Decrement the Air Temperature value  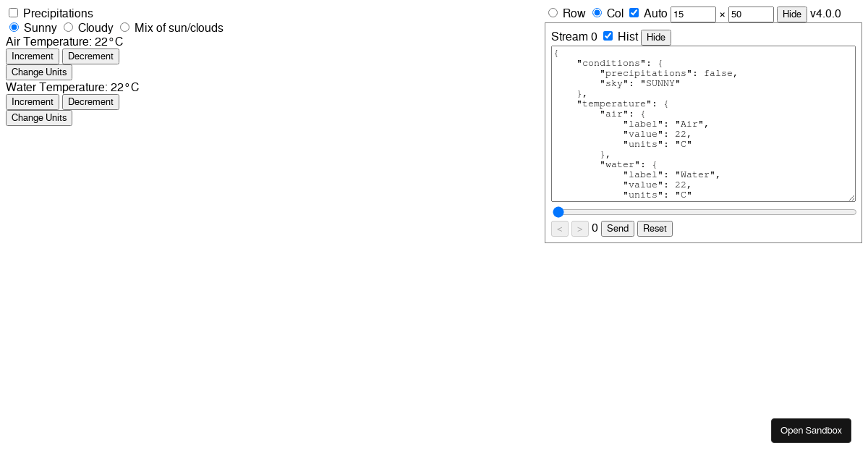pos(90,56)
